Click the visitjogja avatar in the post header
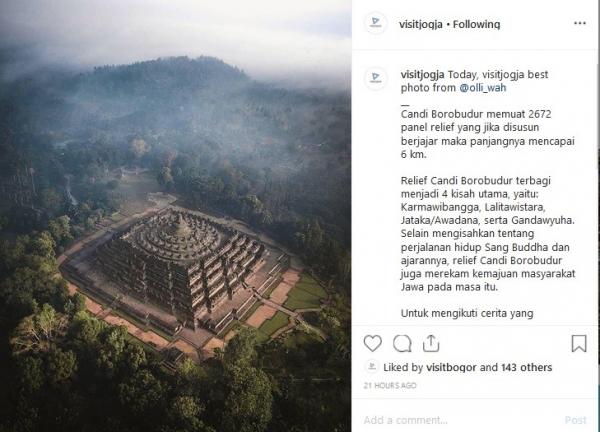Viewport: 600px width, 432px height. (376, 23)
